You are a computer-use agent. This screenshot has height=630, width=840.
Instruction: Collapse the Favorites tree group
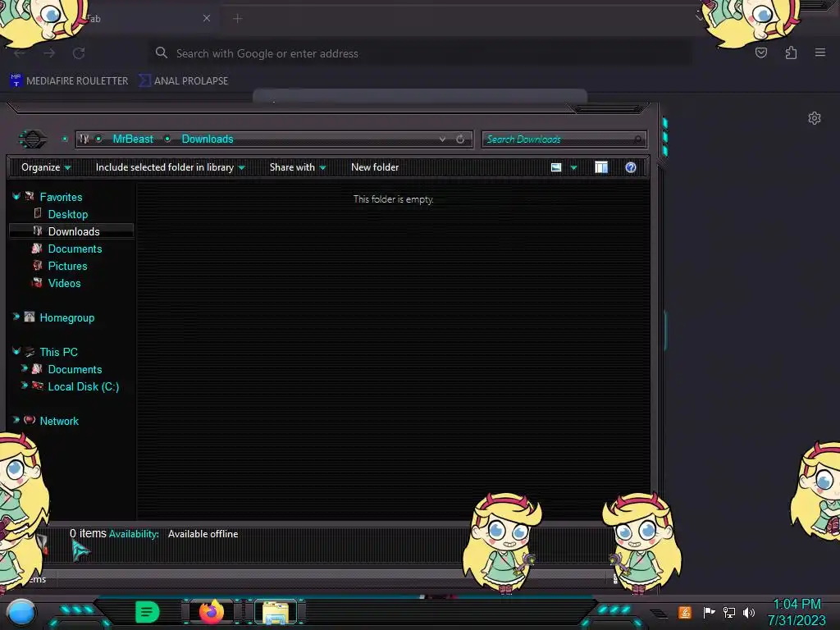coord(16,197)
